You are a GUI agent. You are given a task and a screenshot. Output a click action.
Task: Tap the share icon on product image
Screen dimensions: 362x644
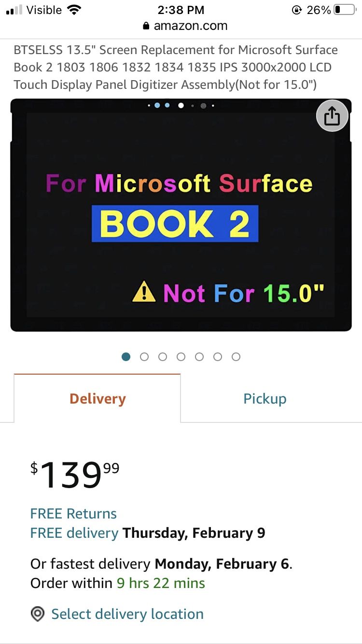tap(332, 116)
